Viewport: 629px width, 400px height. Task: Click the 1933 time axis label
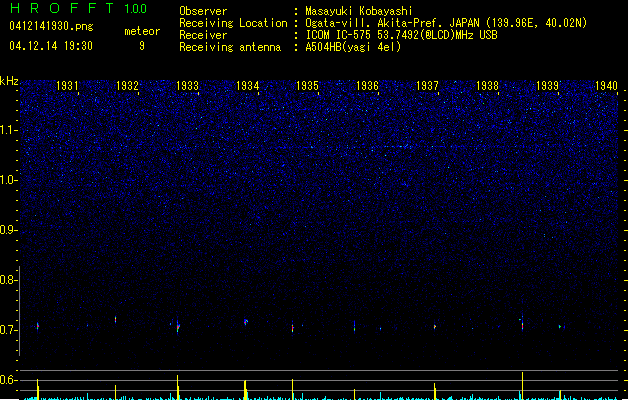[x=187, y=86]
